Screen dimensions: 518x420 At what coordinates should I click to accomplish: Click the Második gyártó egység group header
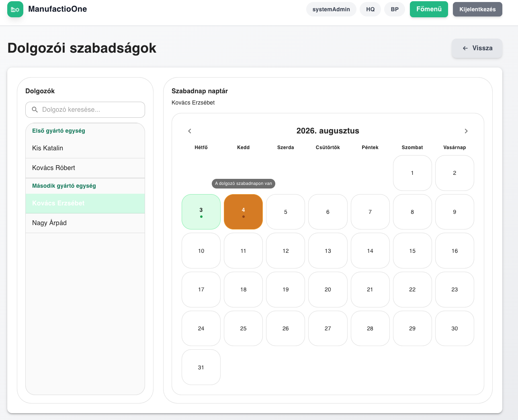[x=64, y=186]
